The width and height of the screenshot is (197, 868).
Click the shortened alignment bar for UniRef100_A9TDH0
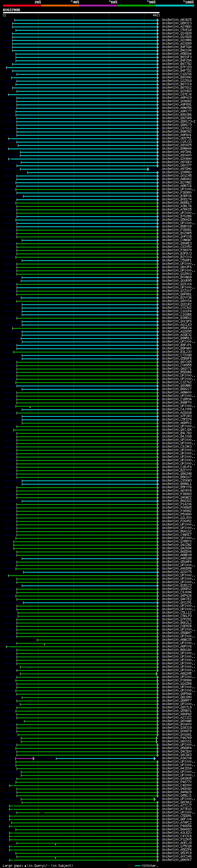click(x=84, y=169)
